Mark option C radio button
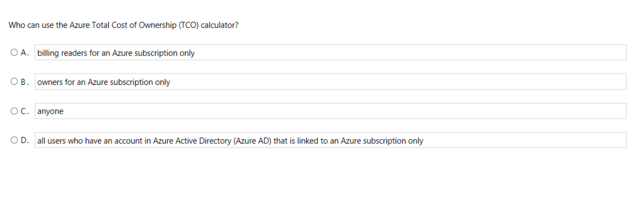This screenshot has height=212, width=644. 13,111
